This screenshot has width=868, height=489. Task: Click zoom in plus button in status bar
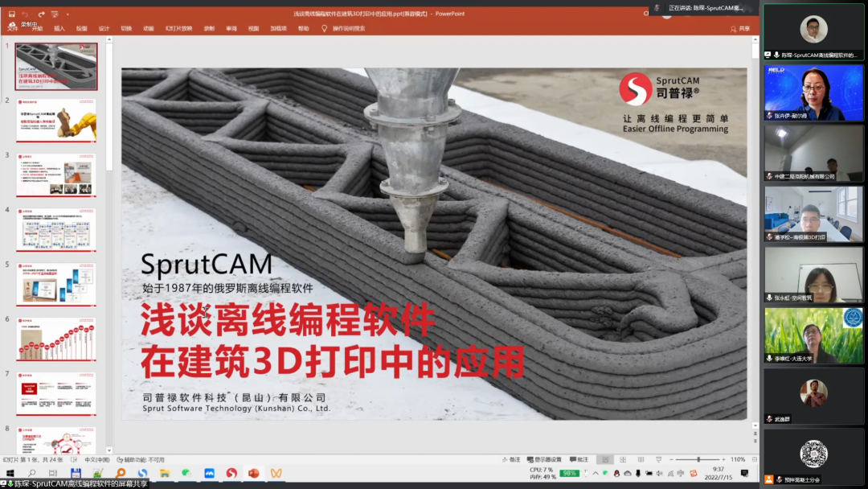pyautogui.click(x=723, y=460)
